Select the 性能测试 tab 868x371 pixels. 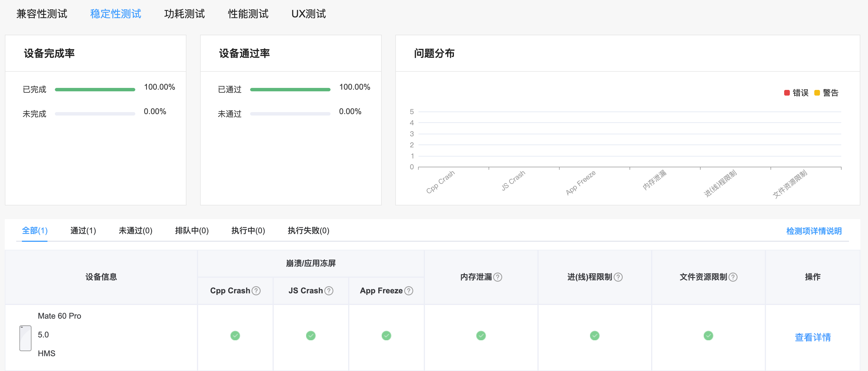[x=248, y=14]
